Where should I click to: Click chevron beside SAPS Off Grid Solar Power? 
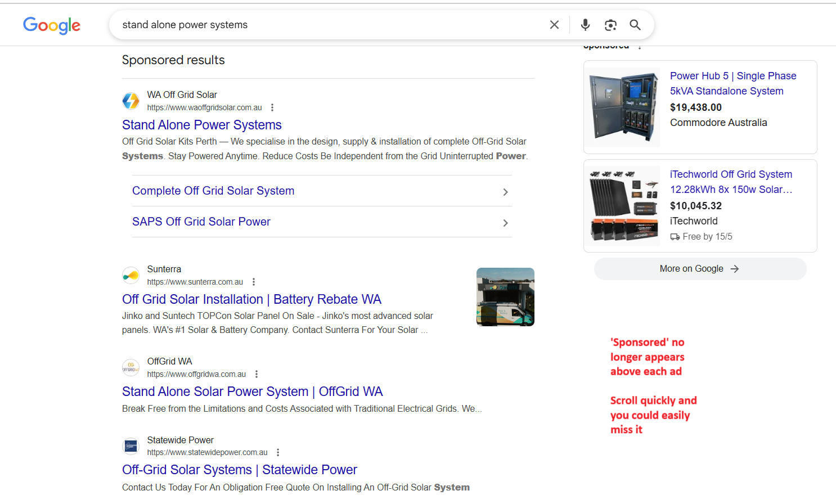(505, 223)
